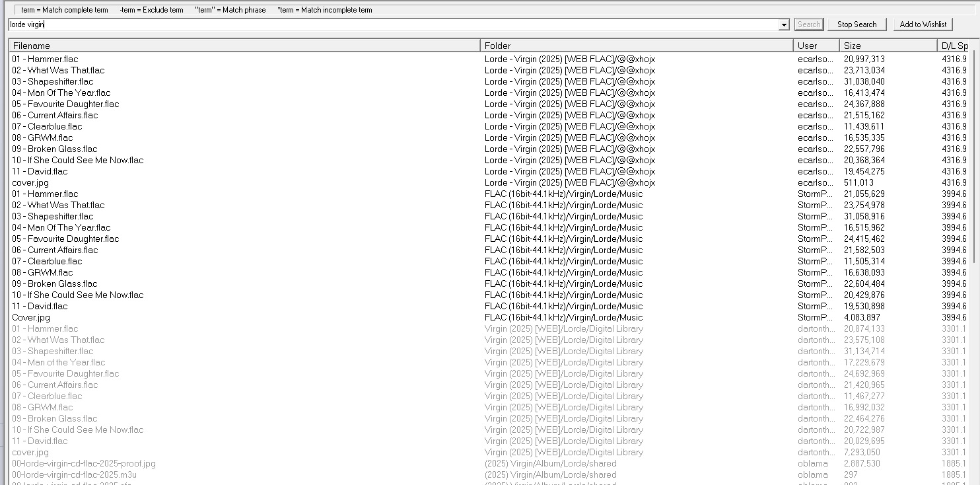Image resolution: width=980 pixels, height=485 pixels.
Task: Click the size value 21,582,503
Action: pos(864,250)
